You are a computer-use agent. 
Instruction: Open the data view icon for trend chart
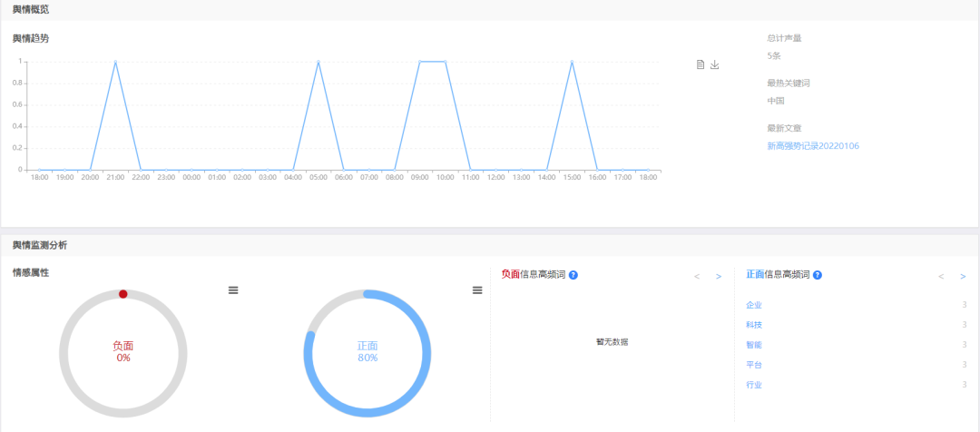(x=701, y=64)
